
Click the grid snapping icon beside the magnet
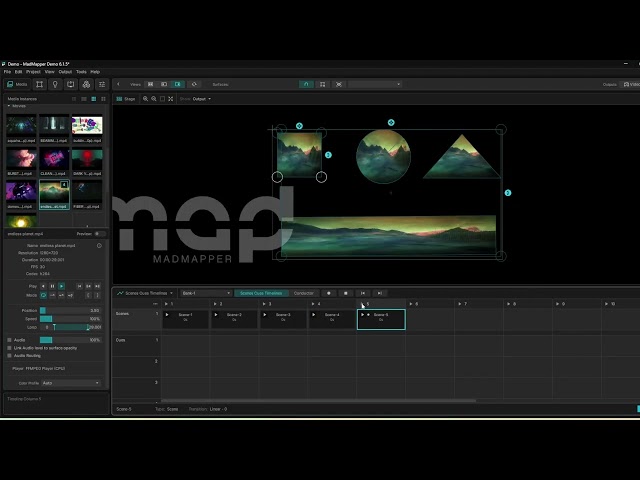point(322,84)
